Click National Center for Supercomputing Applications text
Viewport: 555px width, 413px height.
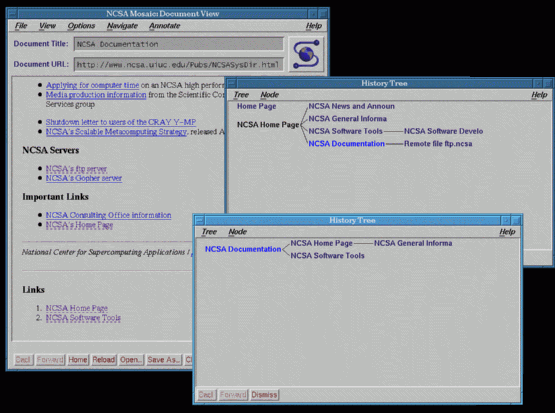[103, 252]
